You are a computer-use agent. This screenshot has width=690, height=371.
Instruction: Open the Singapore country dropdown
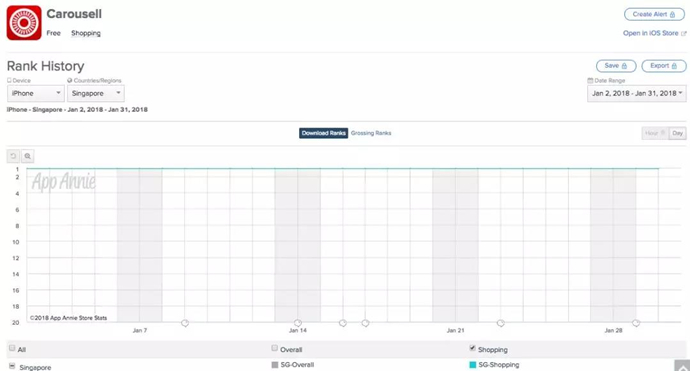tap(96, 93)
